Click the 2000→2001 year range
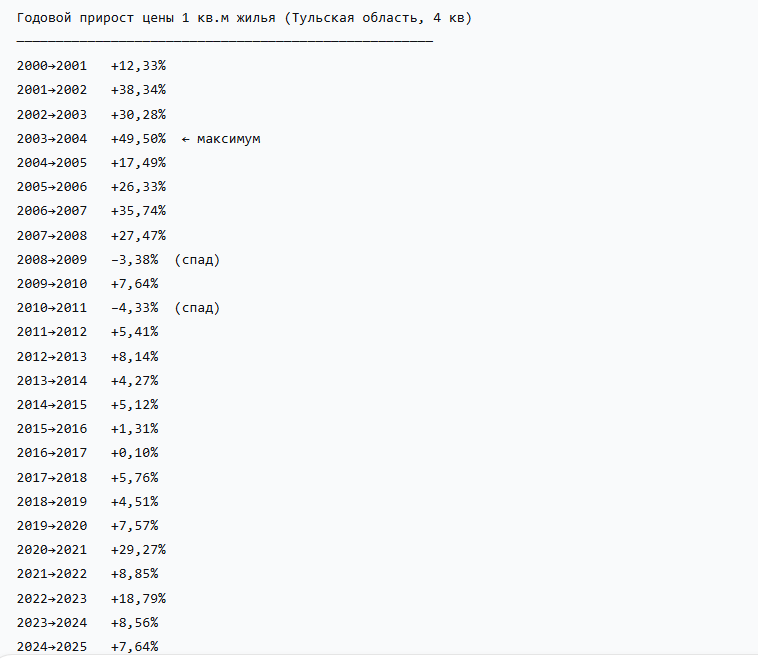This screenshot has height=662, width=758. coord(52,66)
